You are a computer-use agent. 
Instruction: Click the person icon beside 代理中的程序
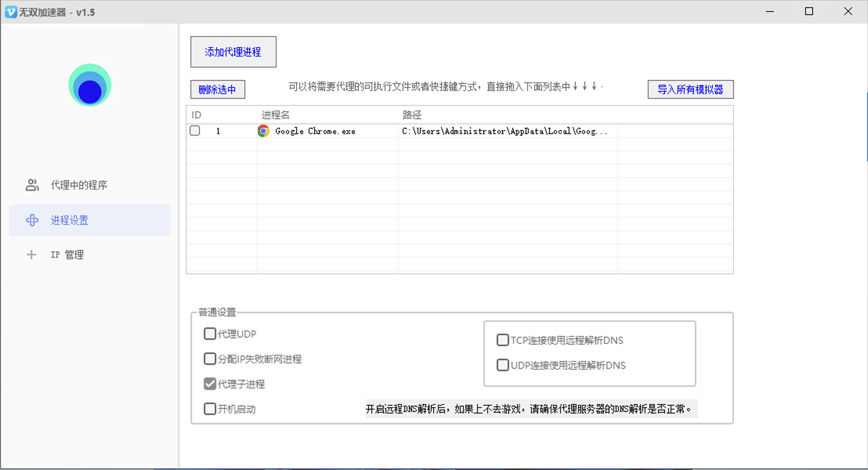(x=32, y=184)
